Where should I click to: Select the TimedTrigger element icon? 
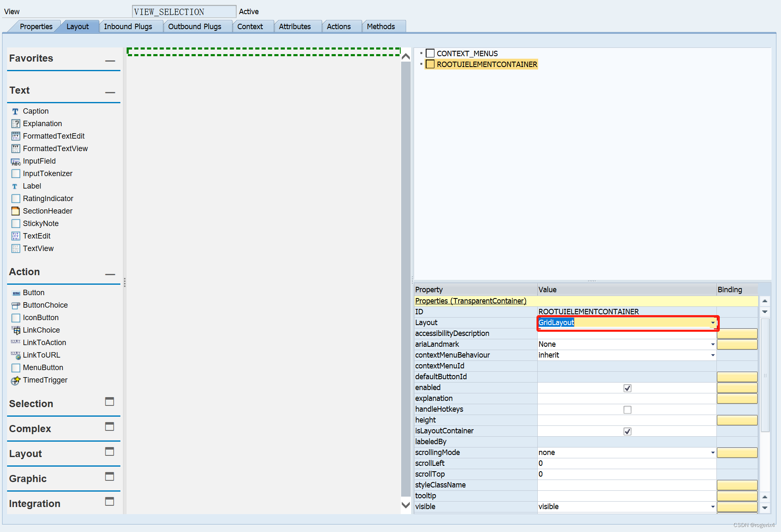(15, 380)
